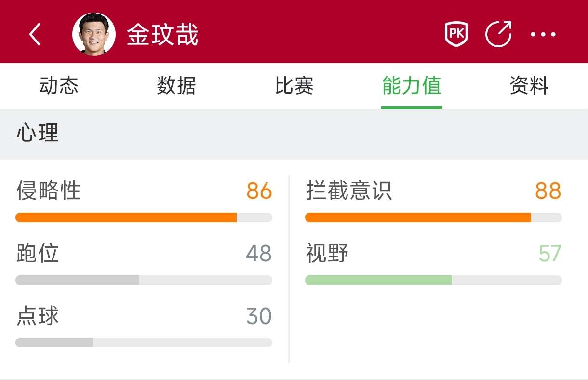Tap the back arrow icon

coord(35,35)
